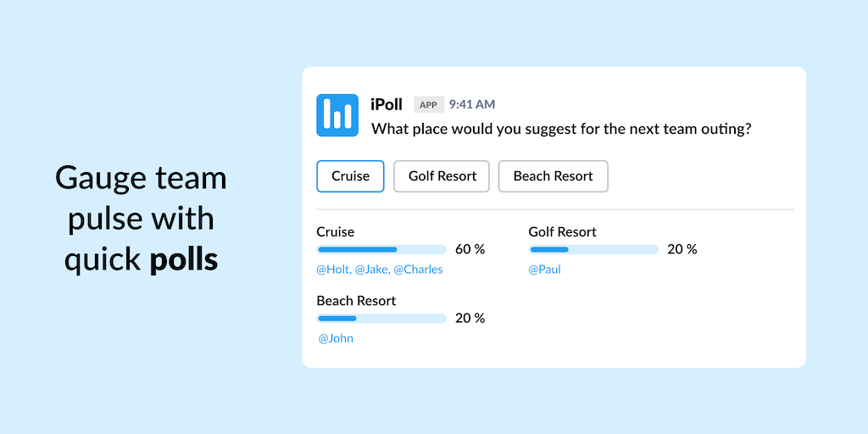The height and width of the screenshot is (434, 868).
Task: Open the @Paul user mention
Action: click(x=544, y=270)
